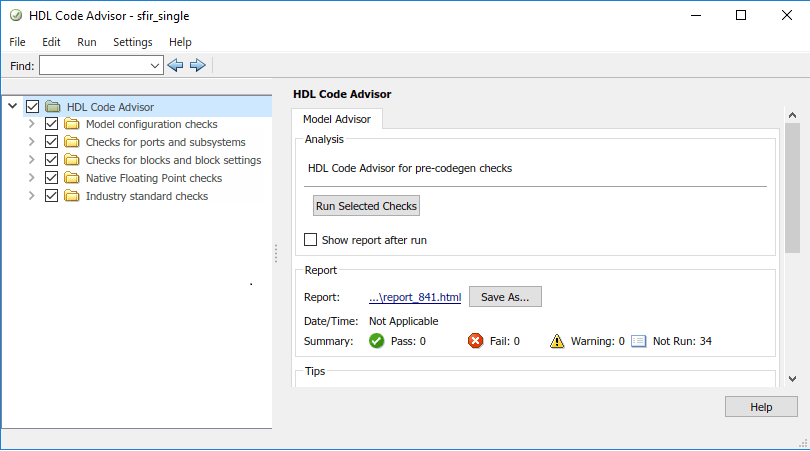This screenshot has width=810, height=451.
Task: Open the report_841.html link
Action: point(415,297)
